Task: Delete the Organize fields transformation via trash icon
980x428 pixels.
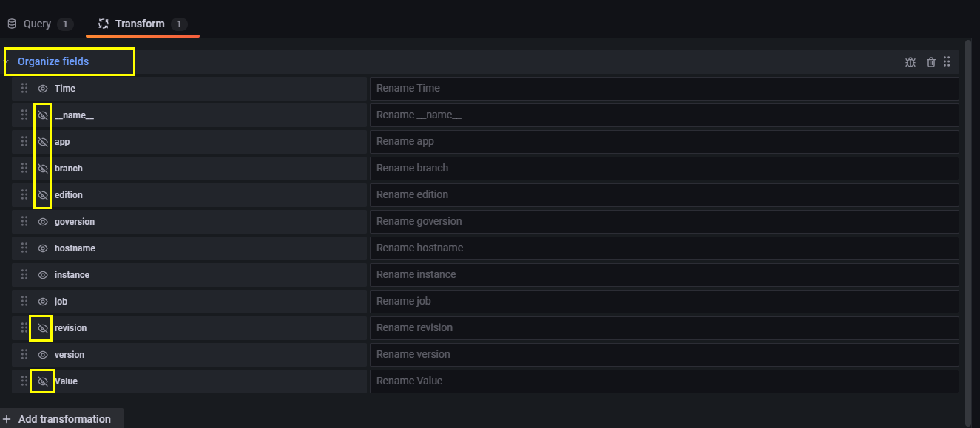Action: tap(930, 62)
